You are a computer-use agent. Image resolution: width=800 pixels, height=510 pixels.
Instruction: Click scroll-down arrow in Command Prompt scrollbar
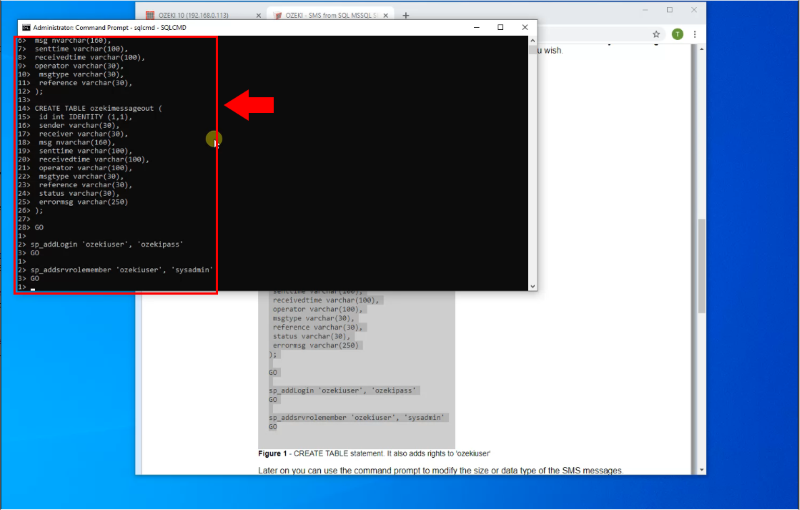(x=533, y=286)
